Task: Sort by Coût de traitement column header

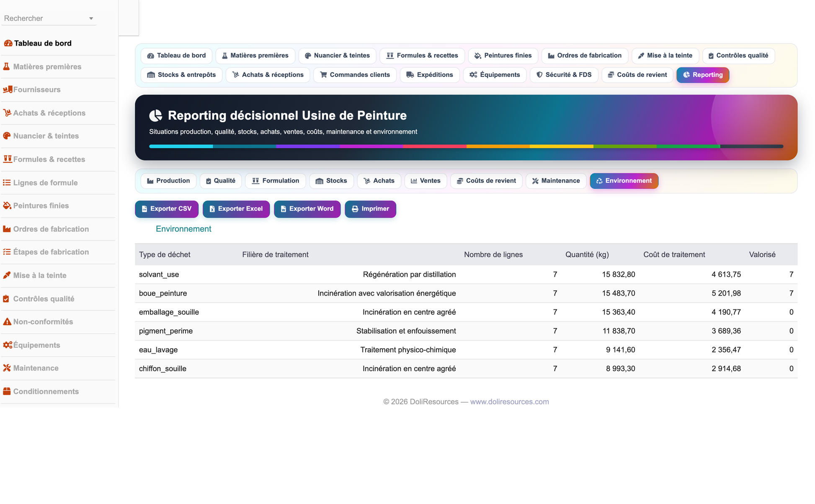Action: point(674,255)
